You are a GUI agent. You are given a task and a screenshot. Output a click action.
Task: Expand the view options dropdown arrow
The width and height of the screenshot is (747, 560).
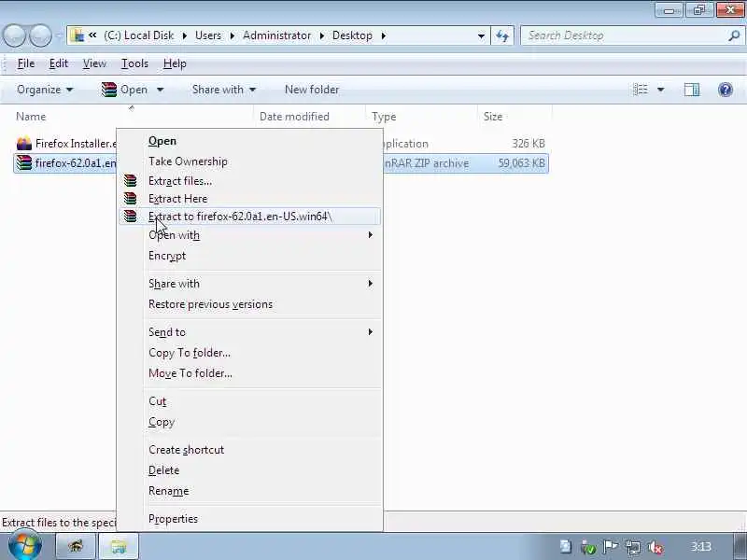[x=661, y=90]
